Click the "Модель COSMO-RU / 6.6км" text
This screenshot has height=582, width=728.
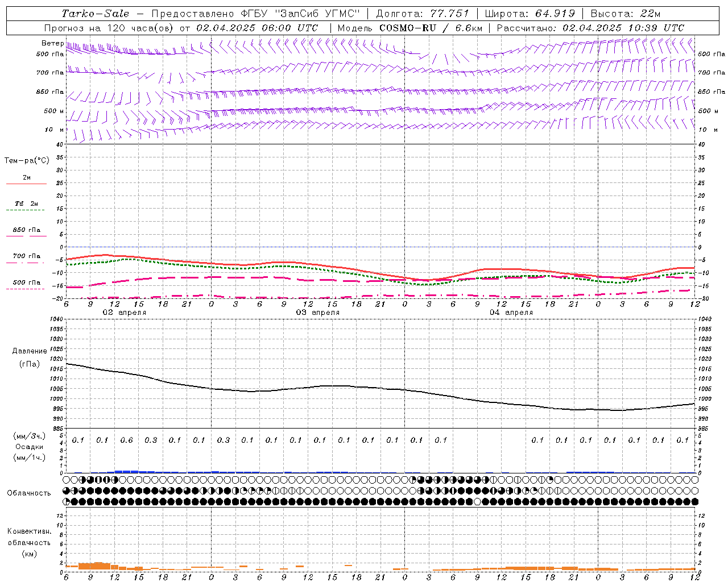409,28
